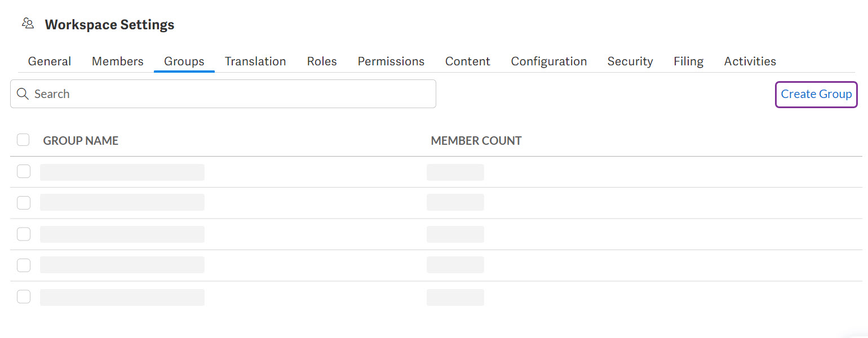Go to the Roles tab
The height and width of the screenshot is (338, 868).
321,61
